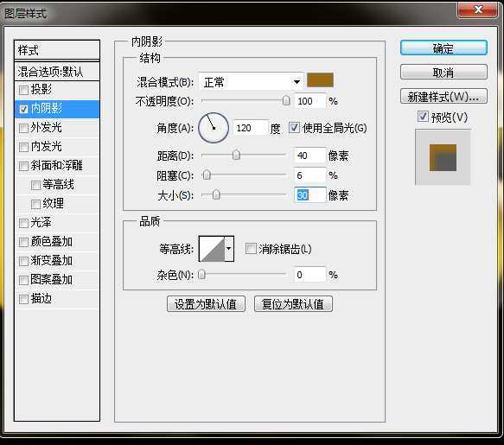Click the distance field showing 40
Viewport: 504px width, 445px height.
(x=309, y=156)
